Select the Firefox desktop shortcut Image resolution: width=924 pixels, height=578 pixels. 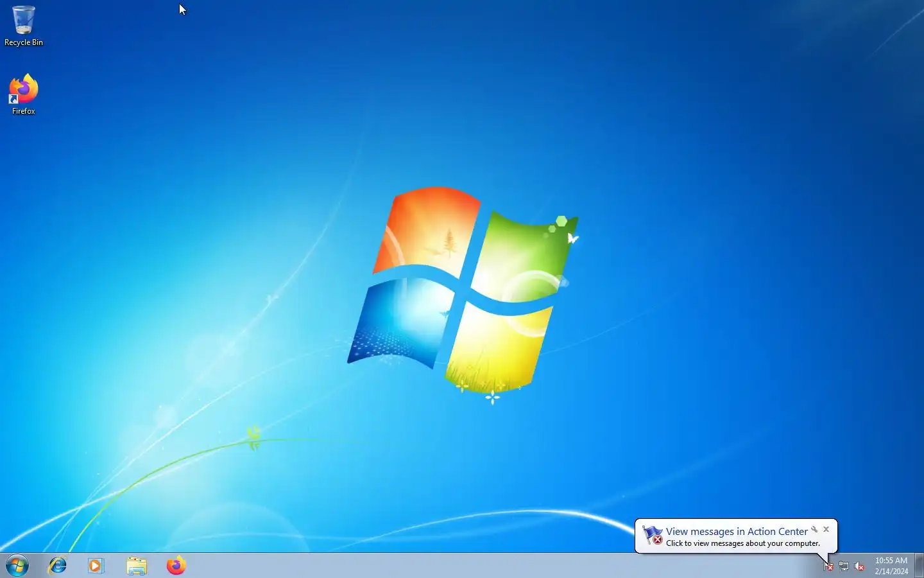(24, 94)
